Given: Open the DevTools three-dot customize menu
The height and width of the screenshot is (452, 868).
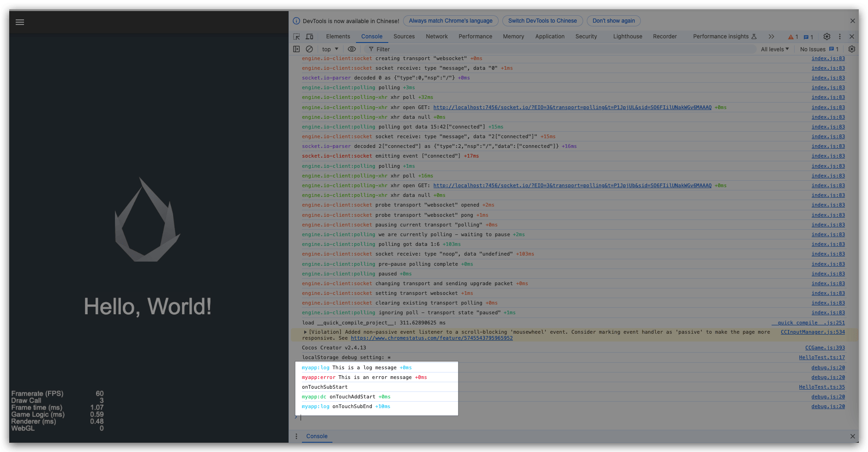Looking at the screenshot, I should click(x=840, y=37).
